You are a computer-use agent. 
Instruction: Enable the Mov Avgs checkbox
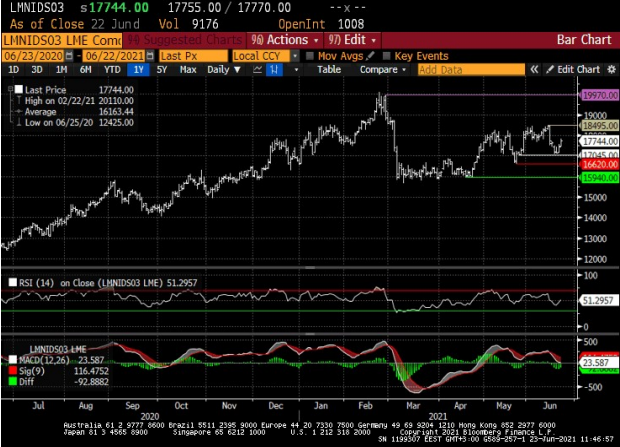[x=310, y=56]
